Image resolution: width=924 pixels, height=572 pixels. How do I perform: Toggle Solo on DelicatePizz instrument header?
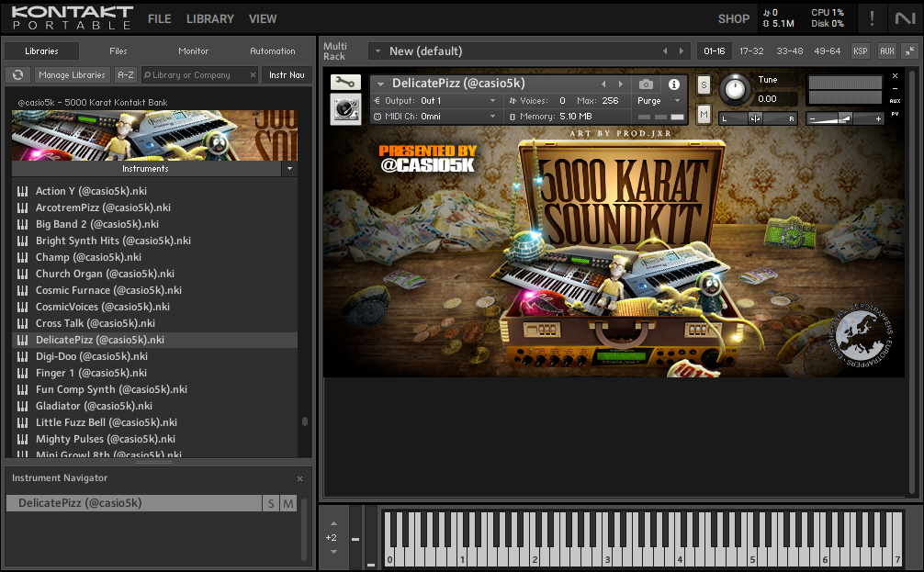[x=704, y=84]
